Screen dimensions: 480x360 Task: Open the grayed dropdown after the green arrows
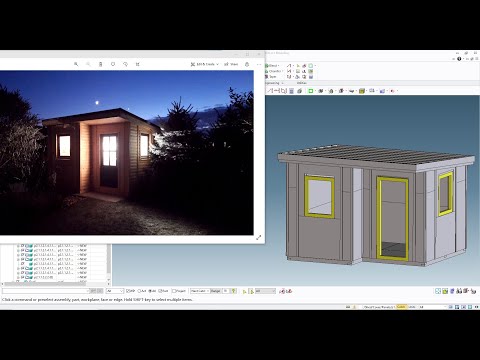[x=265, y=291]
